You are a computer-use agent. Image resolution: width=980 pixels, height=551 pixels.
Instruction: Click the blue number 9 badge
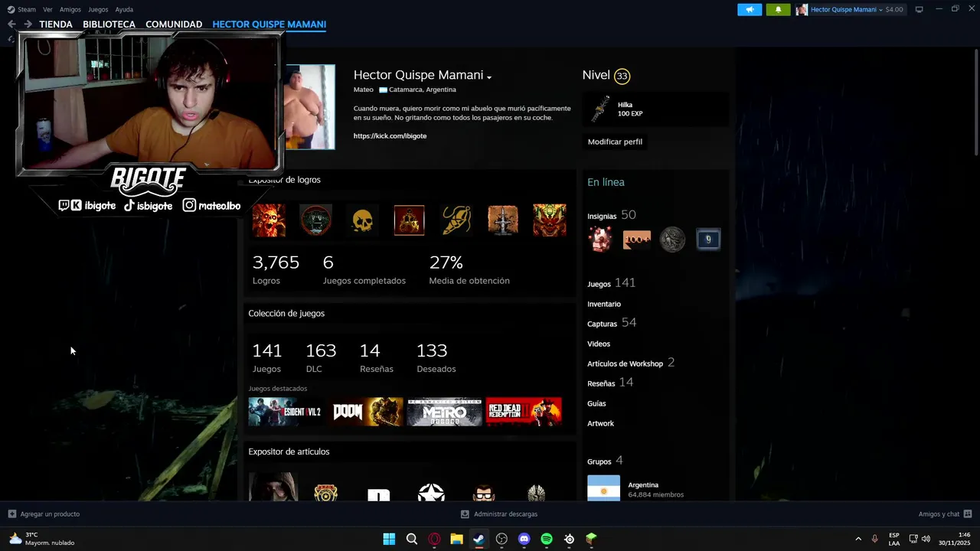click(x=708, y=240)
